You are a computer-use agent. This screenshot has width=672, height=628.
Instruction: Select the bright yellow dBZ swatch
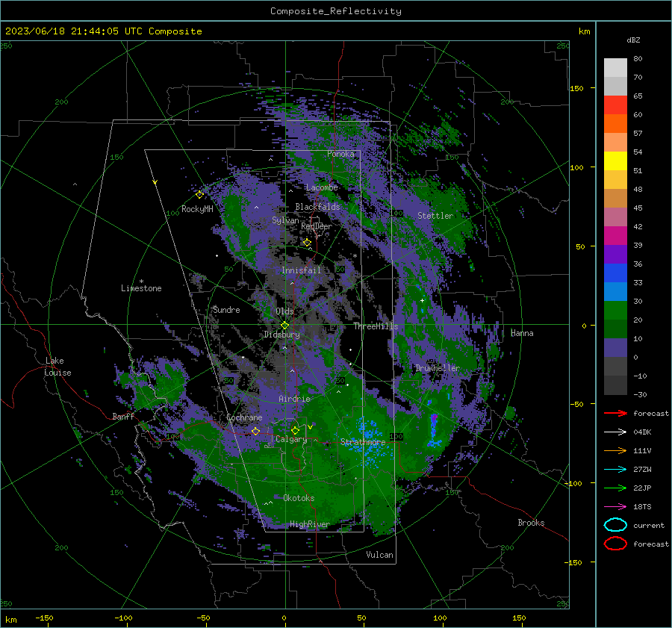pos(615,161)
